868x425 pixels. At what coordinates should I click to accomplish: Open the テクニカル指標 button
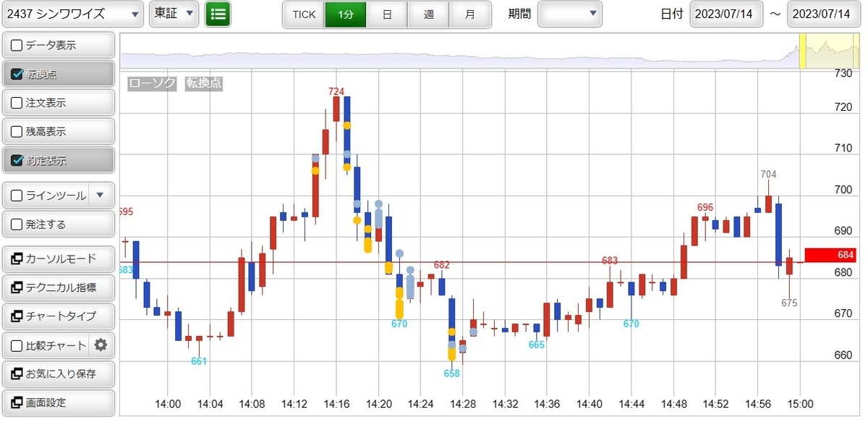(59, 287)
